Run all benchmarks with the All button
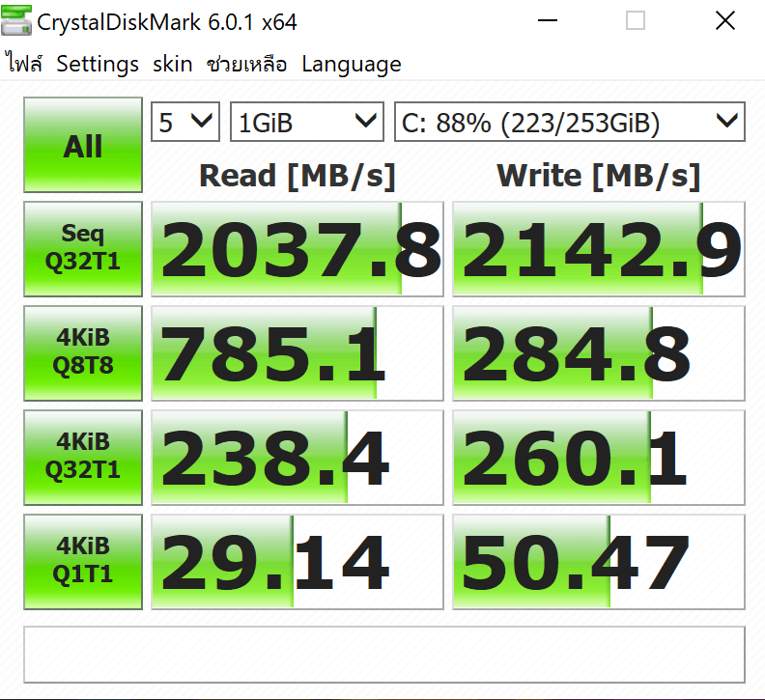This screenshot has height=700, width=765. point(83,145)
